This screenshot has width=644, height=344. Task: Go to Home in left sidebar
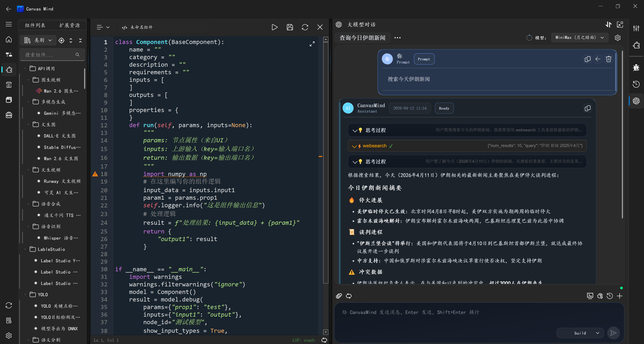click(9, 39)
